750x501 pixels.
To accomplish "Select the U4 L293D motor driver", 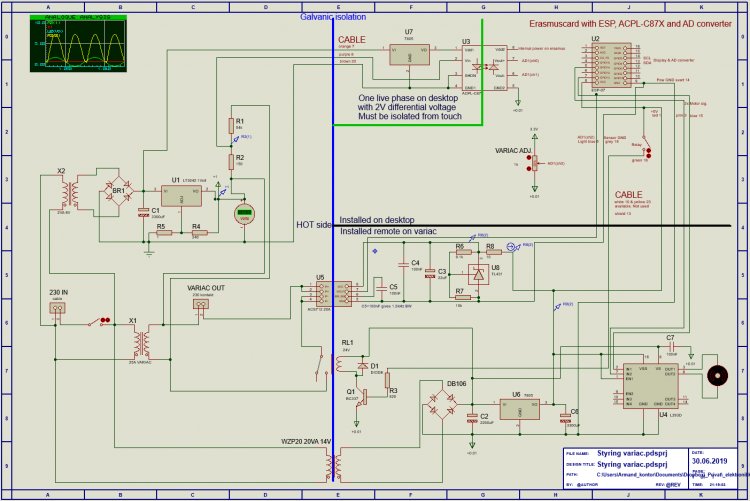I will click(650, 386).
